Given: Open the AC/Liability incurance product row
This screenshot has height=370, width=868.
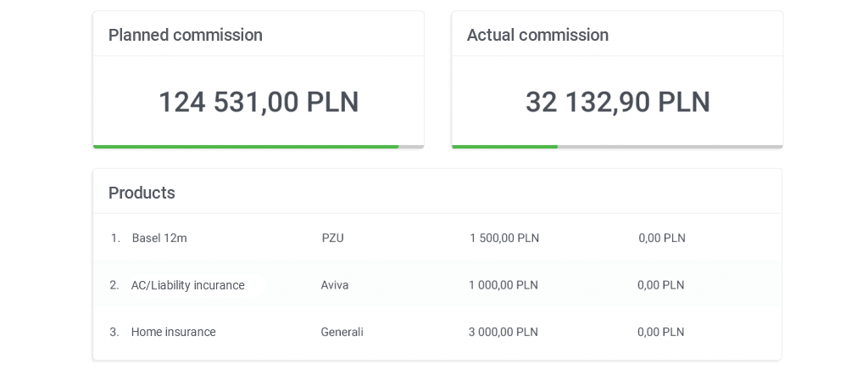Looking at the screenshot, I should click(x=437, y=285).
